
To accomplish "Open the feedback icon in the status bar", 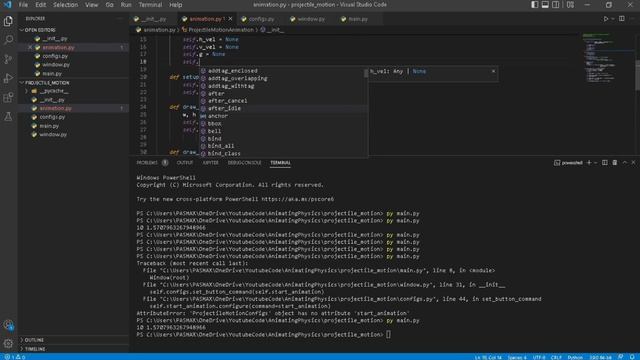I will tap(621, 357).
